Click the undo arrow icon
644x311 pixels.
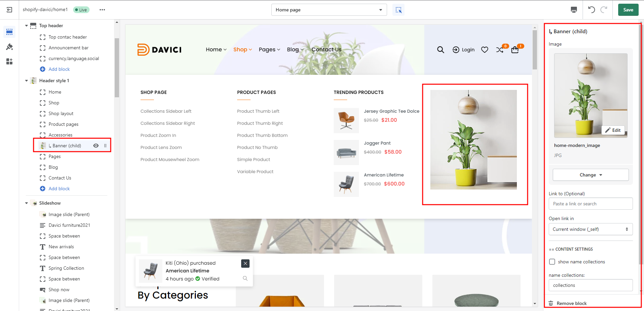(x=591, y=10)
